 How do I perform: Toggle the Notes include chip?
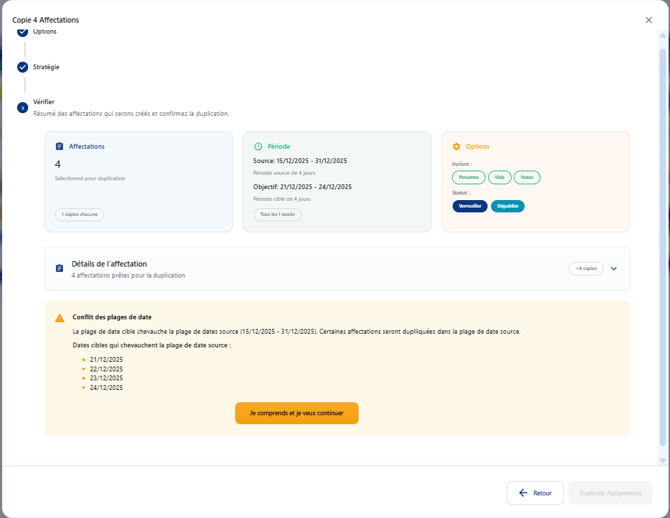click(527, 177)
